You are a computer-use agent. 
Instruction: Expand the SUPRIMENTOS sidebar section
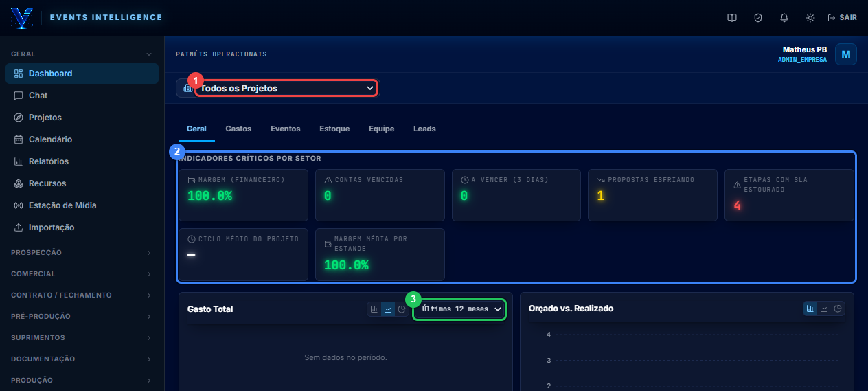coord(82,337)
